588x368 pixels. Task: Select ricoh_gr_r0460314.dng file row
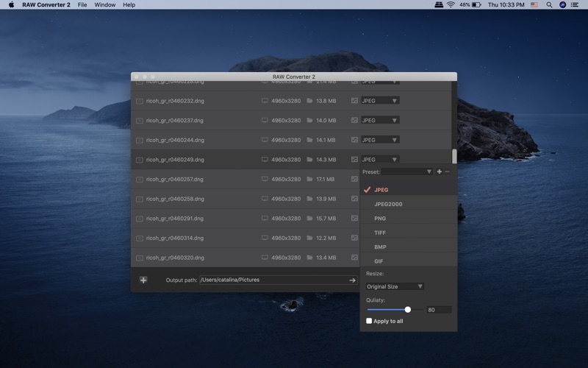(x=291, y=238)
